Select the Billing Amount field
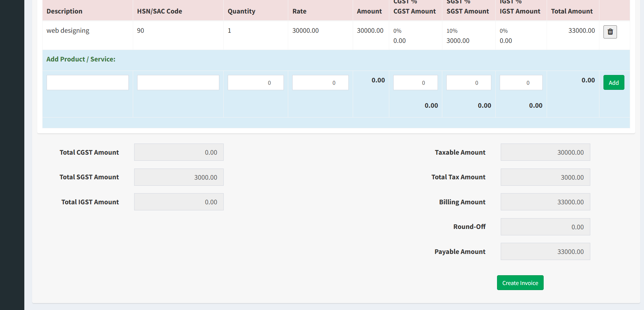The height and width of the screenshot is (310, 644). pyautogui.click(x=545, y=202)
